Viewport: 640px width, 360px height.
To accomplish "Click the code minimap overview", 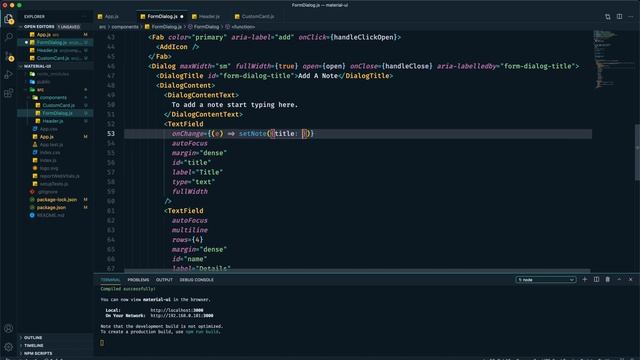I will (613, 59).
